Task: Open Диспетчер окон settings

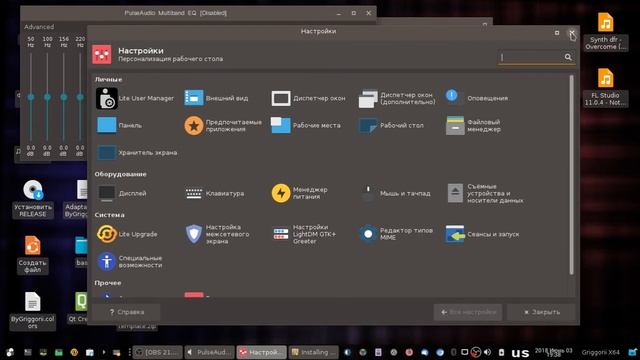Action: coord(309,98)
